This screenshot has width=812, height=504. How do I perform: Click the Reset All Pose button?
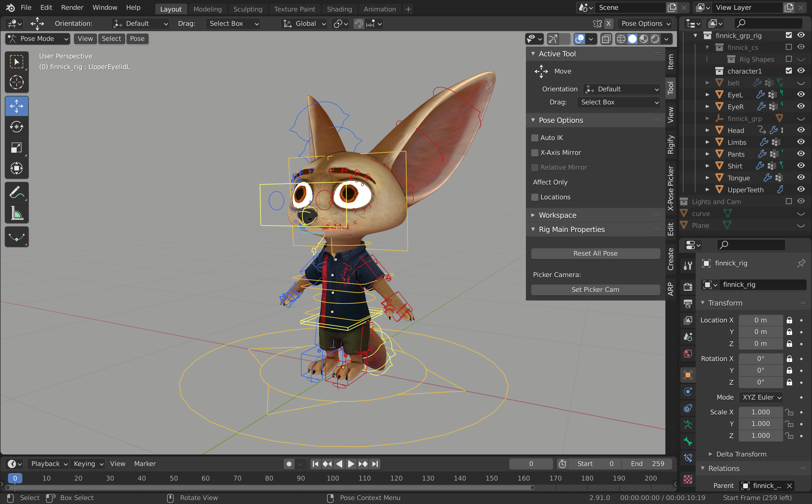595,253
